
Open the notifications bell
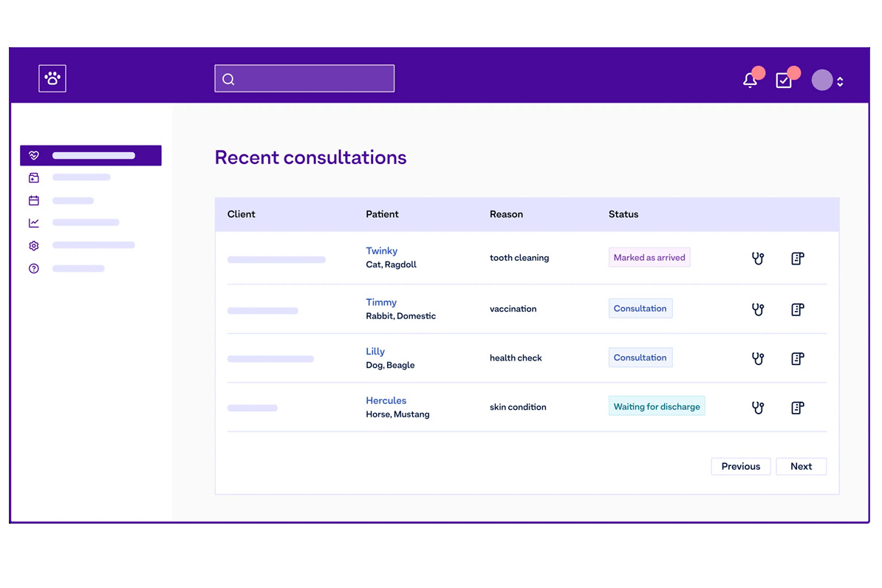coord(750,81)
